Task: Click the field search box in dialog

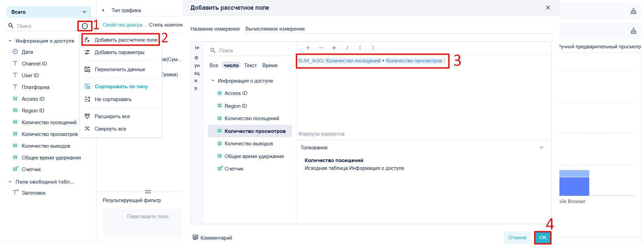Action: coord(250,51)
